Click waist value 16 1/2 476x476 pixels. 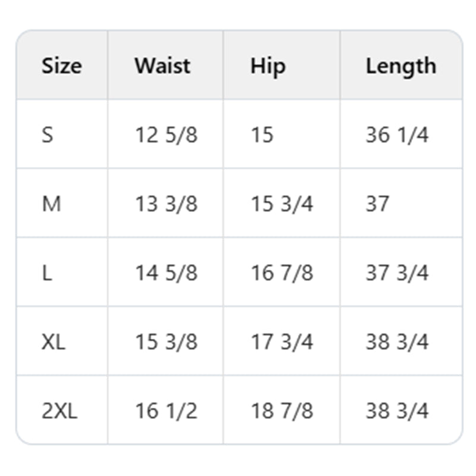click(166, 411)
